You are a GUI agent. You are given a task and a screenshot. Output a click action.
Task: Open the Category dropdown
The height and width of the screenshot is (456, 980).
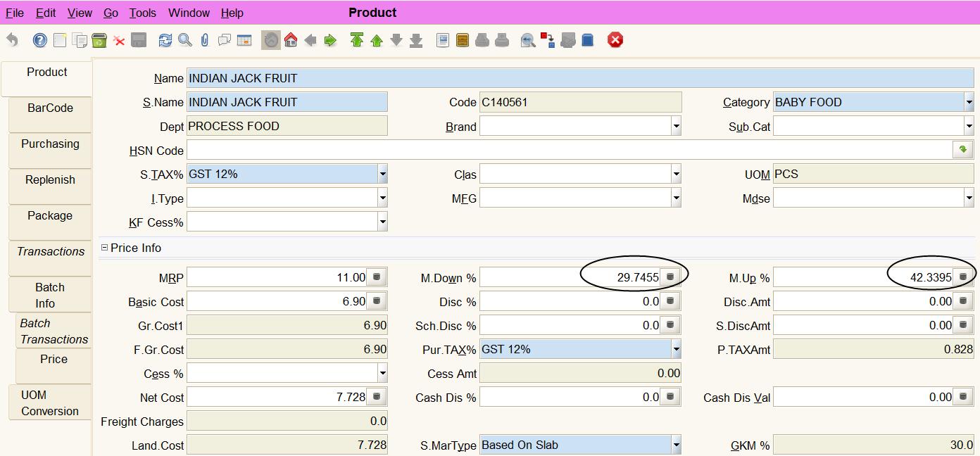coord(969,102)
